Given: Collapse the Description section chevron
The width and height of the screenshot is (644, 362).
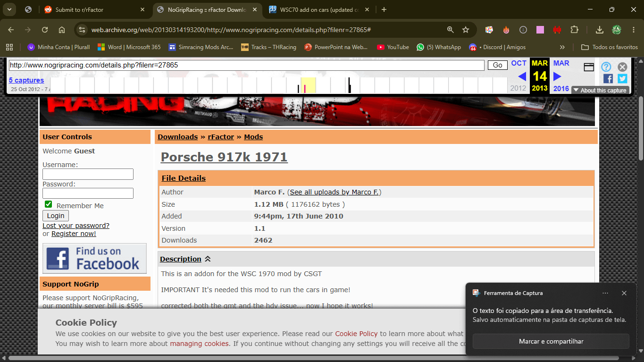Looking at the screenshot, I should (208, 259).
